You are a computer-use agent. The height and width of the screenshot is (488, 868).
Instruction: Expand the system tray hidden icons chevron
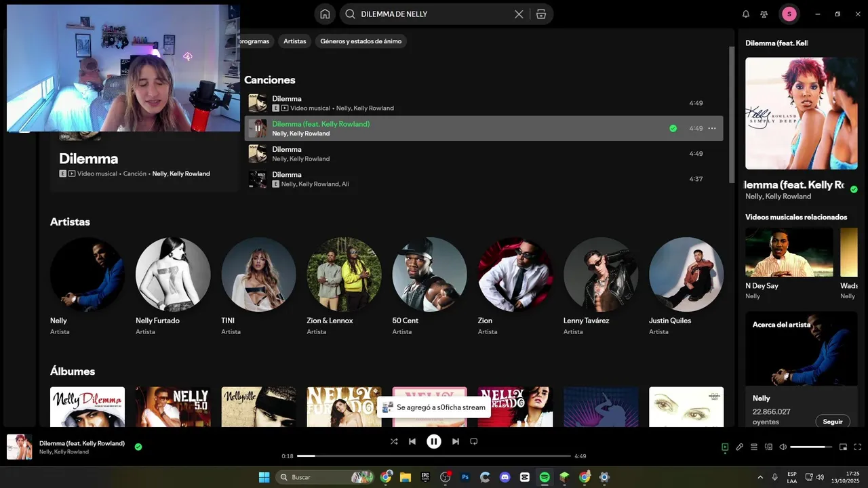pyautogui.click(x=759, y=477)
